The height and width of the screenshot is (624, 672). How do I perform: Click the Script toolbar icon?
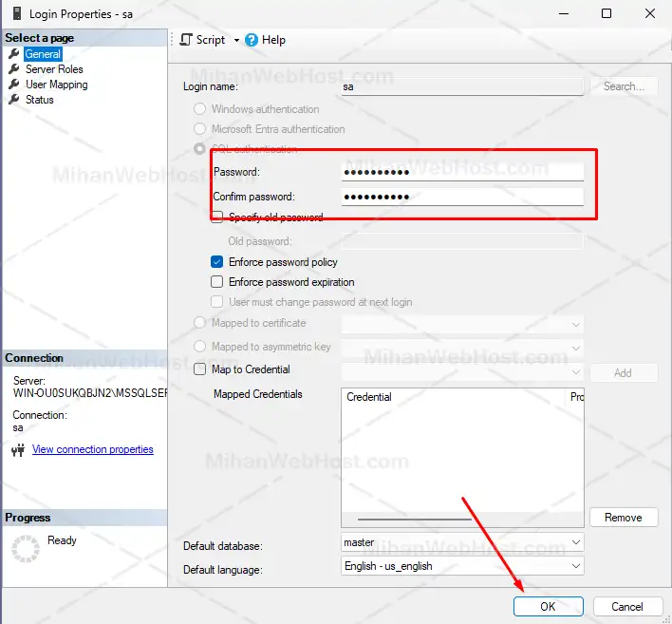coord(186,40)
